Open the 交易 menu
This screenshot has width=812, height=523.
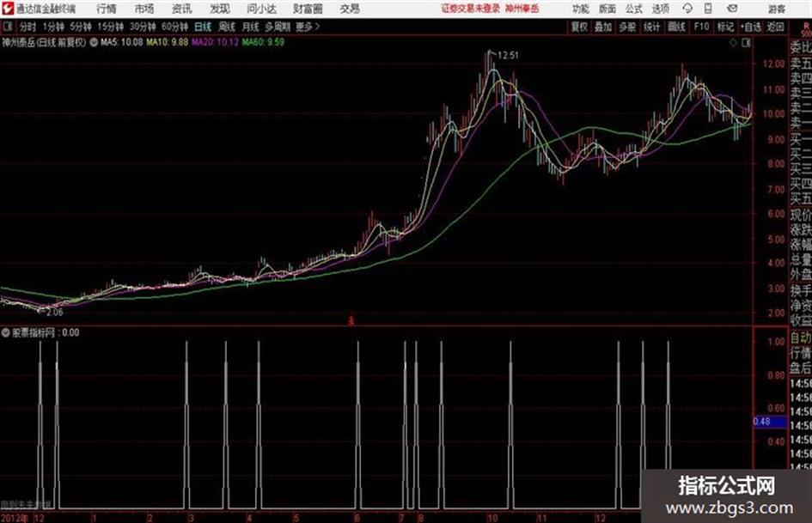[350, 9]
